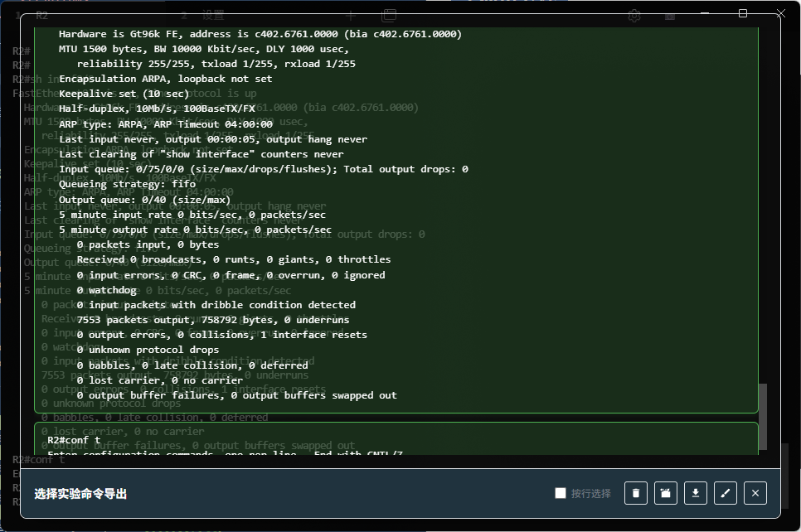Click the download icon to export commands
The height and width of the screenshot is (532, 801).
(695, 494)
